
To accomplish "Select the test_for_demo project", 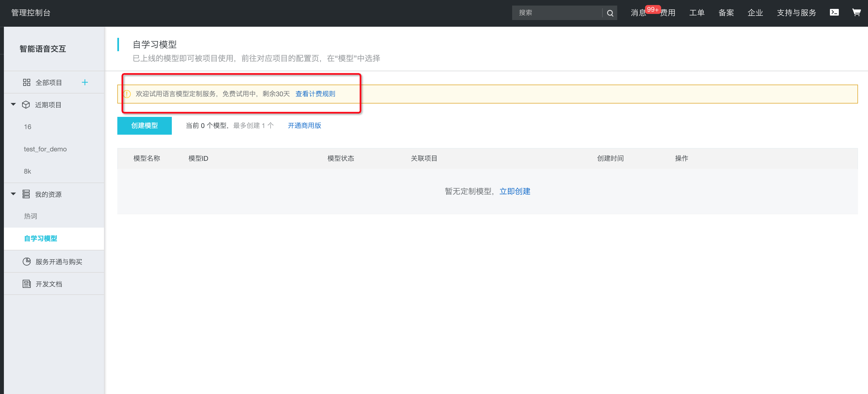I will tap(45, 149).
